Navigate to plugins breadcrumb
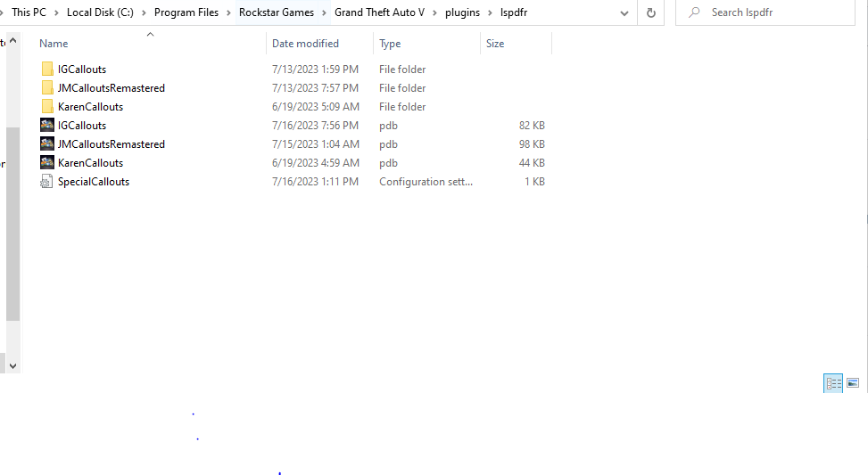The width and height of the screenshot is (868, 475). pyautogui.click(x=462, y=12)
